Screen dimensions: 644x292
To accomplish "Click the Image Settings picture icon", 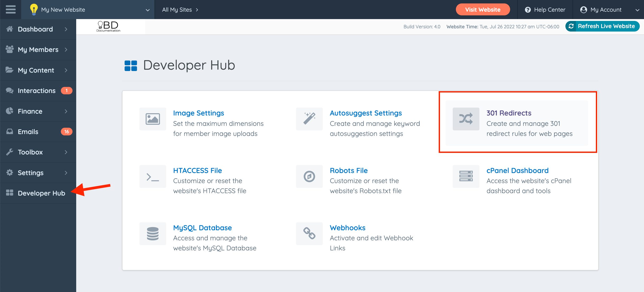I will (x=153, y=119).
